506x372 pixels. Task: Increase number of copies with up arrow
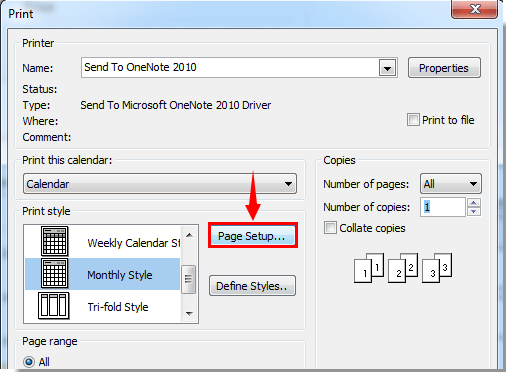point(474,202)
